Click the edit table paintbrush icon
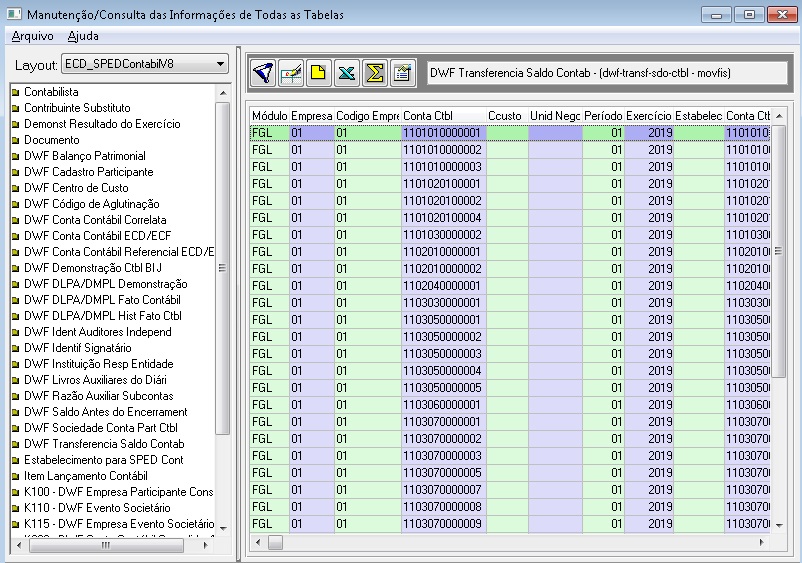The width and height of the screenshot is (802, 563). 291,73
